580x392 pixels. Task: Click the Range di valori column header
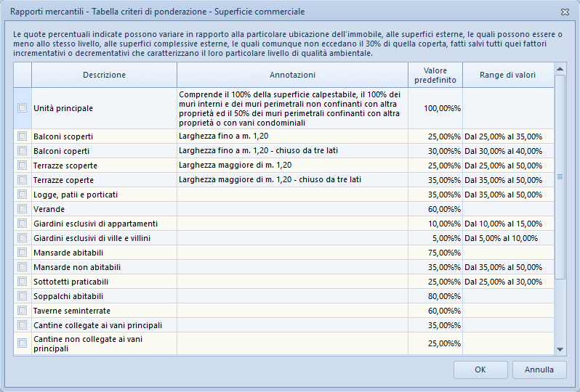click(x=508, y=75)
